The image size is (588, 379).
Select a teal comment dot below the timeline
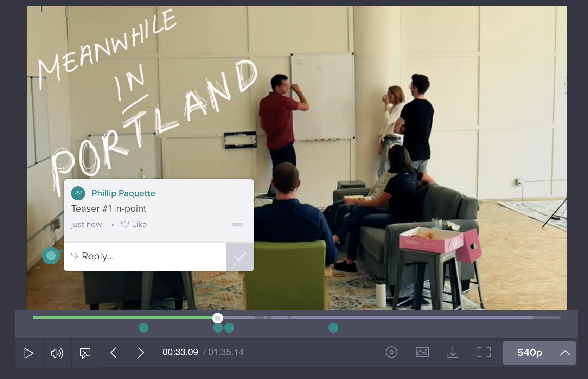pyautogui.click(x=143, y=328)
